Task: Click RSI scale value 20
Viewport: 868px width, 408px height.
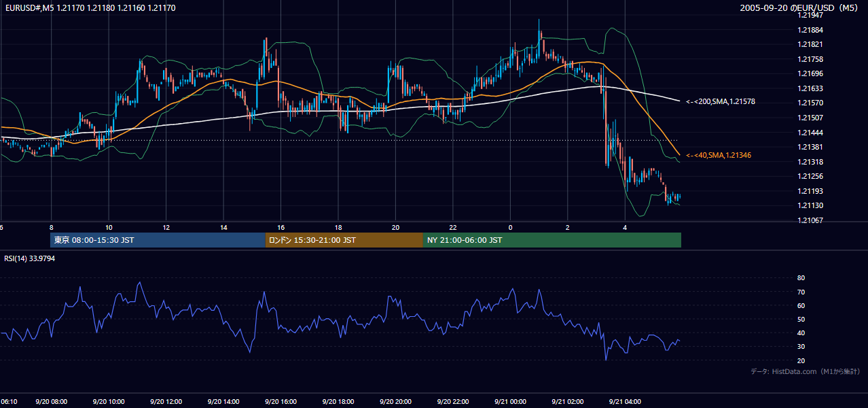Action: [801, 360]
